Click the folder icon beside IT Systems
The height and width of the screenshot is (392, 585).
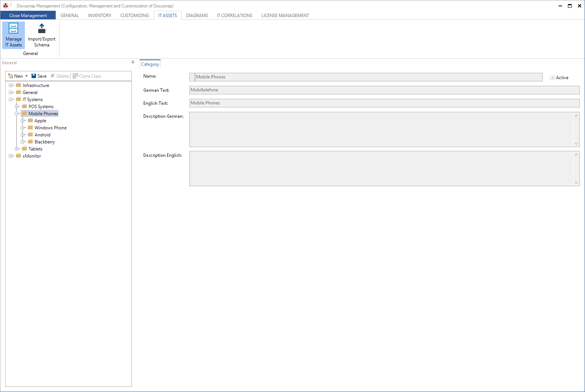19,99
